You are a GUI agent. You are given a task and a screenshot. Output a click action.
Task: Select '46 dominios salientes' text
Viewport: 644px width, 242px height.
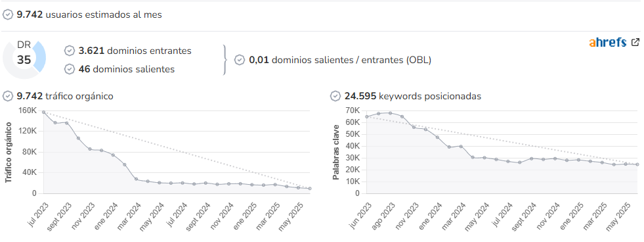click(127, 69)
